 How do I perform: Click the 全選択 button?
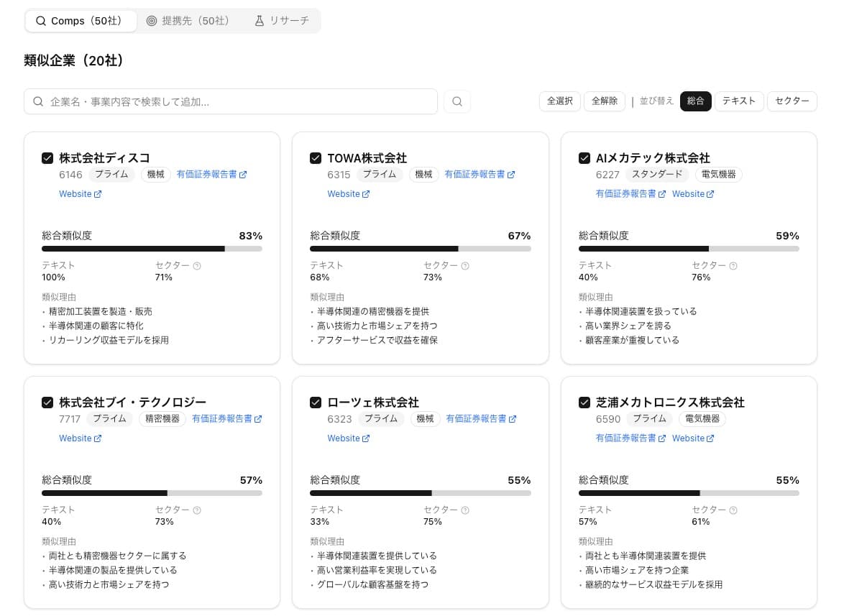point(560,101)
